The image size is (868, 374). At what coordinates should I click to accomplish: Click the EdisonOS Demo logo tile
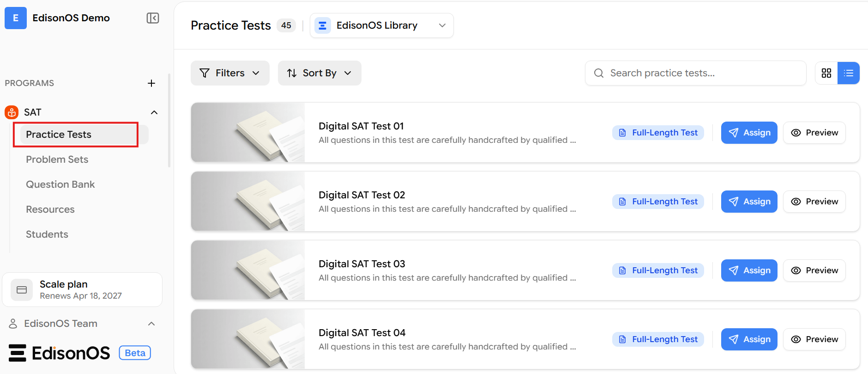click(x=16, y=18)
